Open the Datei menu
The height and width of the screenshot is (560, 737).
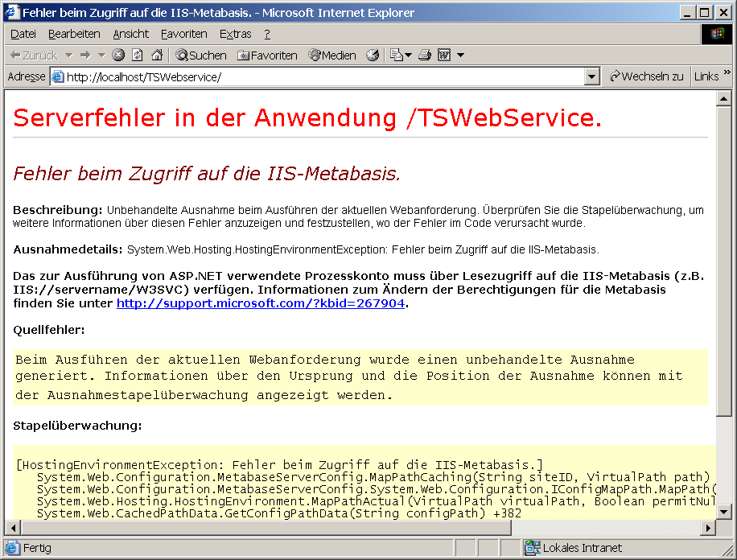click(23, 34)
